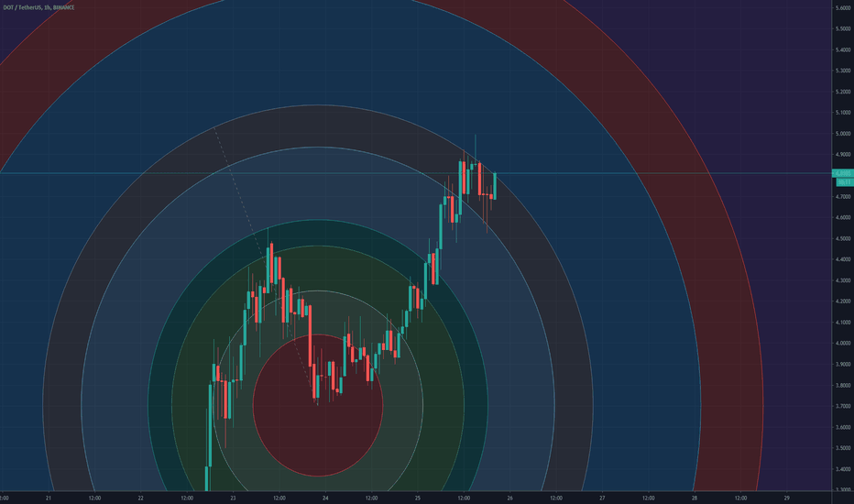Select the latest green candle at the price line
Image resolution: width=854 pixels, height=504 pixels.
pos(495,186)
